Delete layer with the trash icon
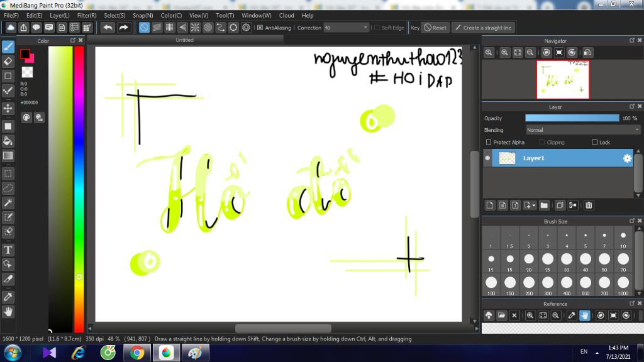The image size is (644, 362). 589,206
